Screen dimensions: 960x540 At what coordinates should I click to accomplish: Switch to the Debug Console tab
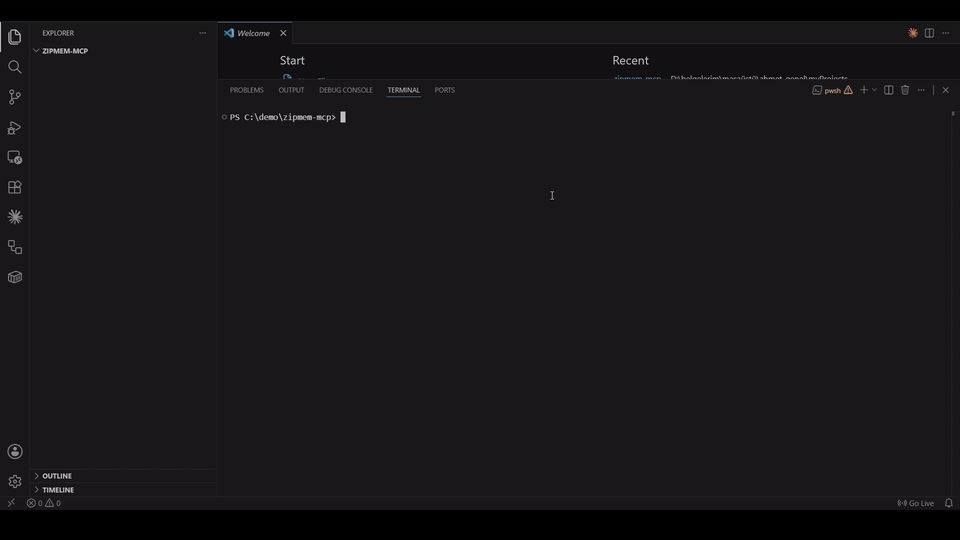pyautogui.click(x=346, y=90)
